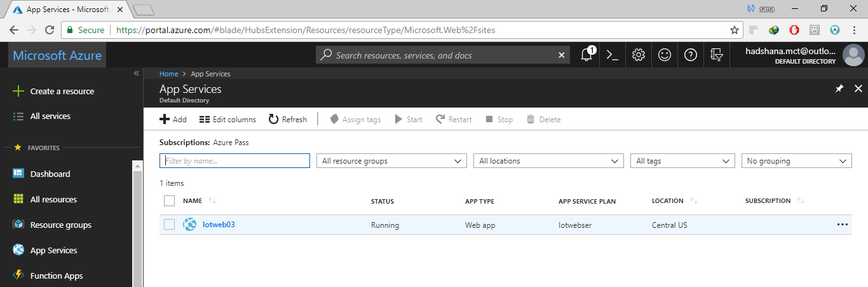Open All resources from favorites
Image resolution: width=868 pixels, height=287 pixels.
tap(45, 199)
